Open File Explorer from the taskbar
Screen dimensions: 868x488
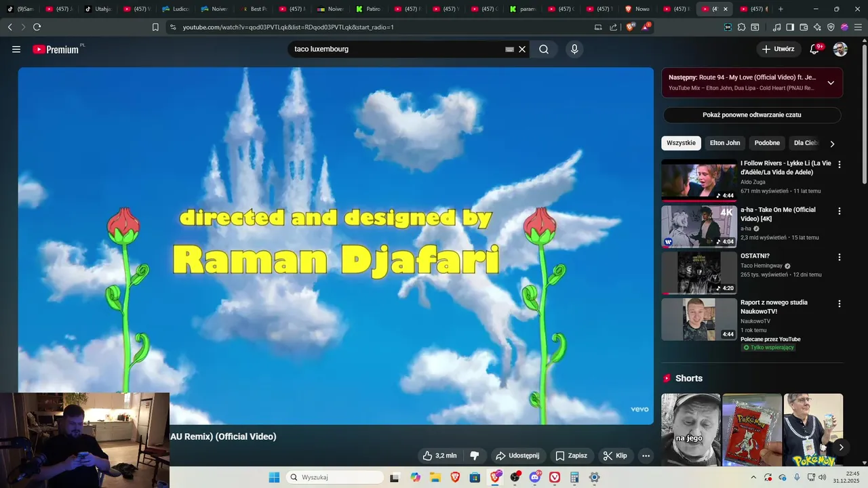435,477
